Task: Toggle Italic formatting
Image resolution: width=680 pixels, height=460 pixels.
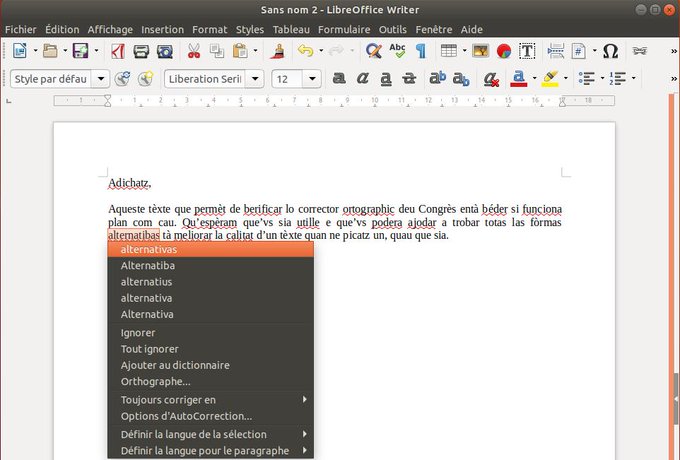Action: tap(363, 78)
